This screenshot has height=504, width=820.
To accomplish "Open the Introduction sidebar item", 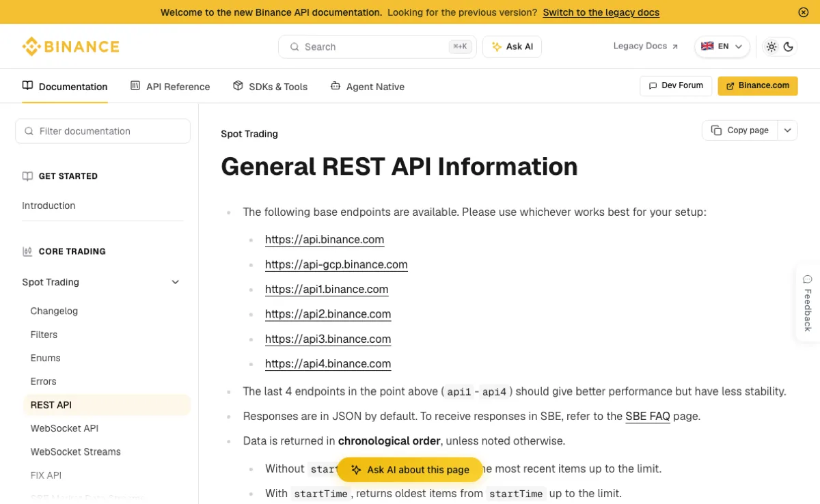I will click(49, 206).
